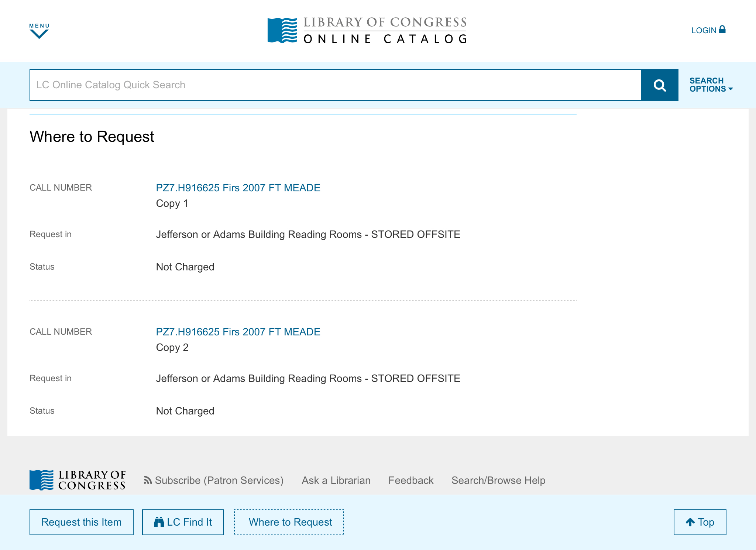Click the Feedback footer link
Image resolution: width=756 pixels, height=550 pixels.
410,480
